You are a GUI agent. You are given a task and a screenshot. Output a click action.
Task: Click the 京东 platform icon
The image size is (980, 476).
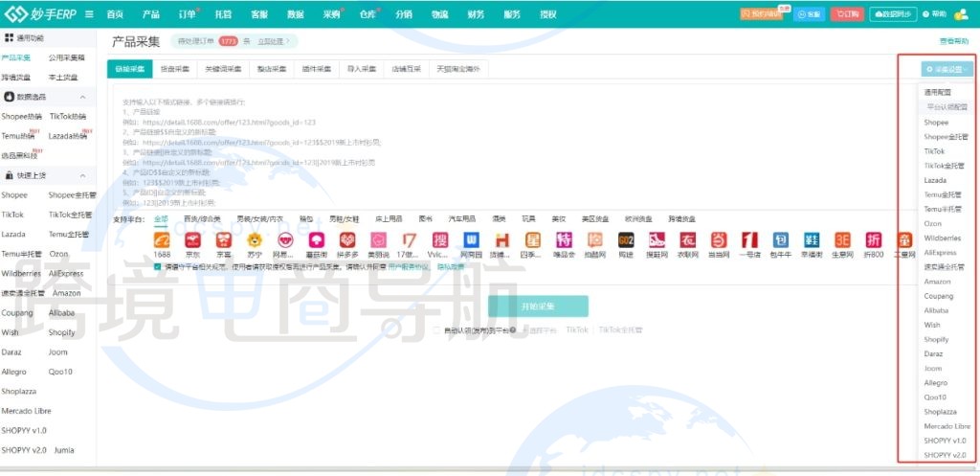coord(193,240)
